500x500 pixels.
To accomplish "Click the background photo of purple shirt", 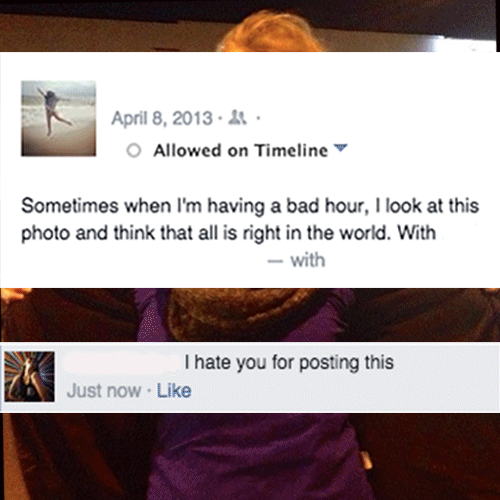I will coord(253,457).
